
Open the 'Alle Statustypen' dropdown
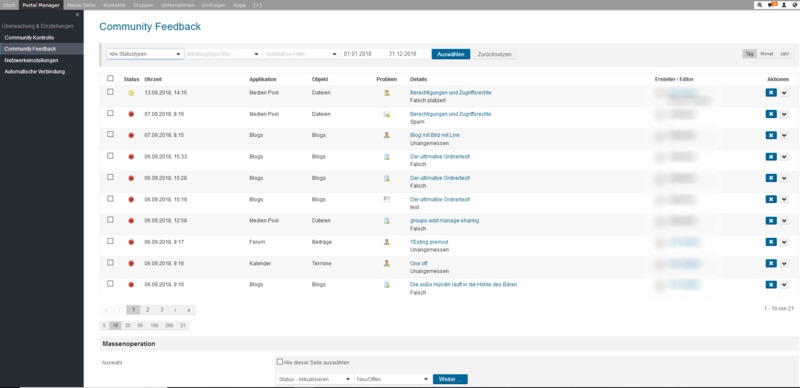click(x=145, y=54)
